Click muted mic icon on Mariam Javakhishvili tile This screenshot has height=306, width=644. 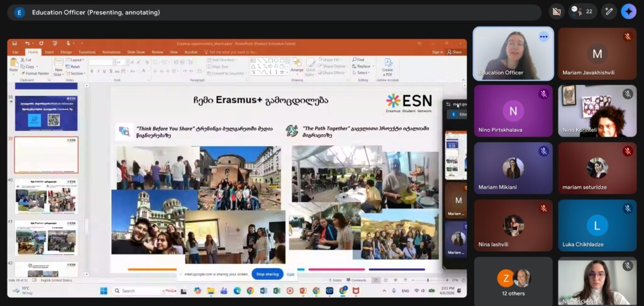(x=627, y=37)
